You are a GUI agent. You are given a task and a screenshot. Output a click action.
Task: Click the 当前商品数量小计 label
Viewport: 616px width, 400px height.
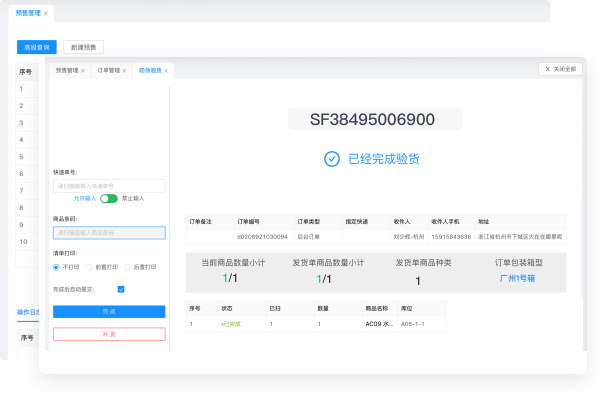(x=233, y=262)
